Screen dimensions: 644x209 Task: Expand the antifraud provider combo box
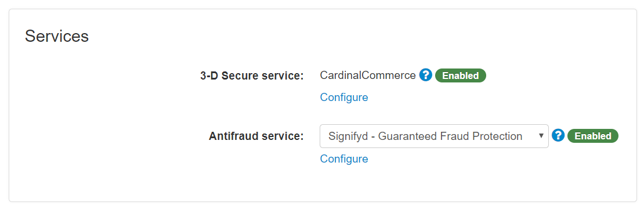click(434, 136)
